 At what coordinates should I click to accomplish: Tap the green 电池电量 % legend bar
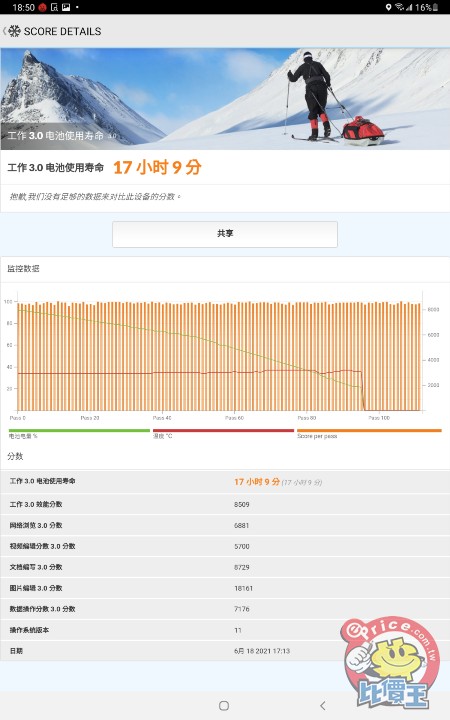click(79, 431)
